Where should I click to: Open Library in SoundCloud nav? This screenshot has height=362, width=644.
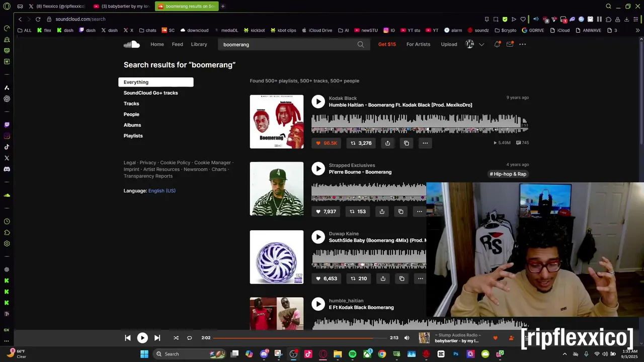click(199, 44)
